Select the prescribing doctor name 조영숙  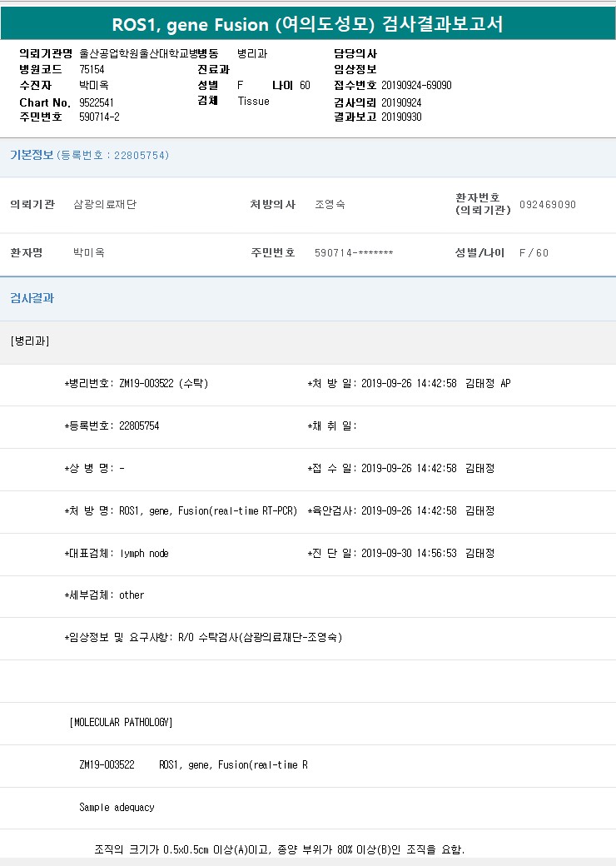point(330,205)
